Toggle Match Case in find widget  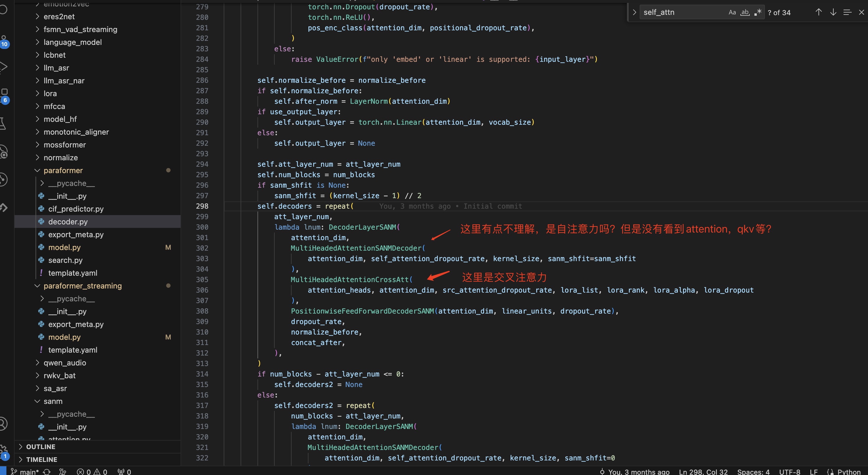(x=732, y=13)
